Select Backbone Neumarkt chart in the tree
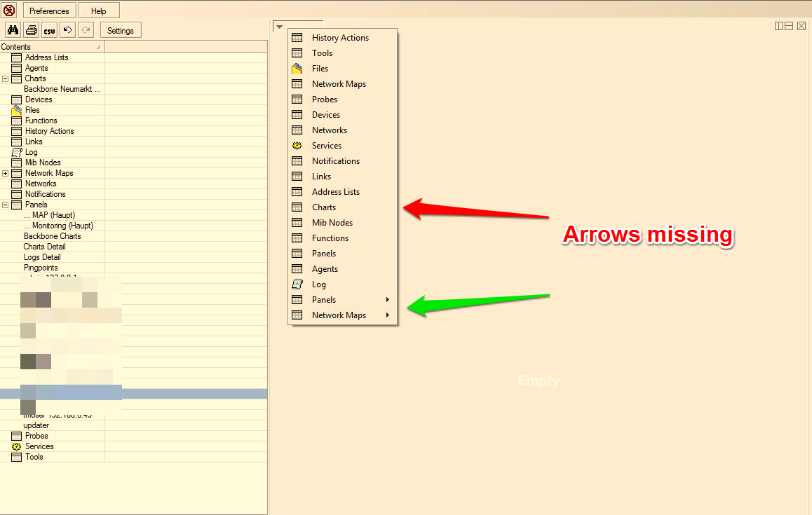Viewport: 812px width, 515px height. pyautogui.click(x=62, y=89)
